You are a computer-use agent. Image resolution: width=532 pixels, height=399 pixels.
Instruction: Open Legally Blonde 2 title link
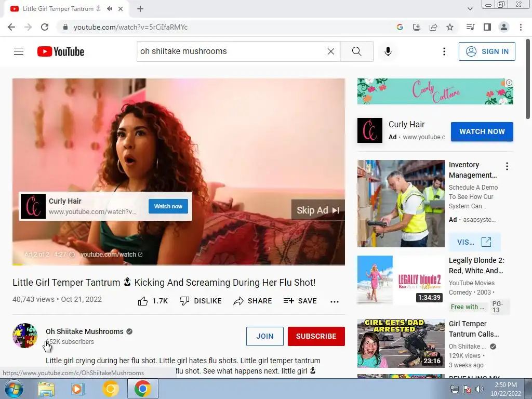(x=476, y=265)
